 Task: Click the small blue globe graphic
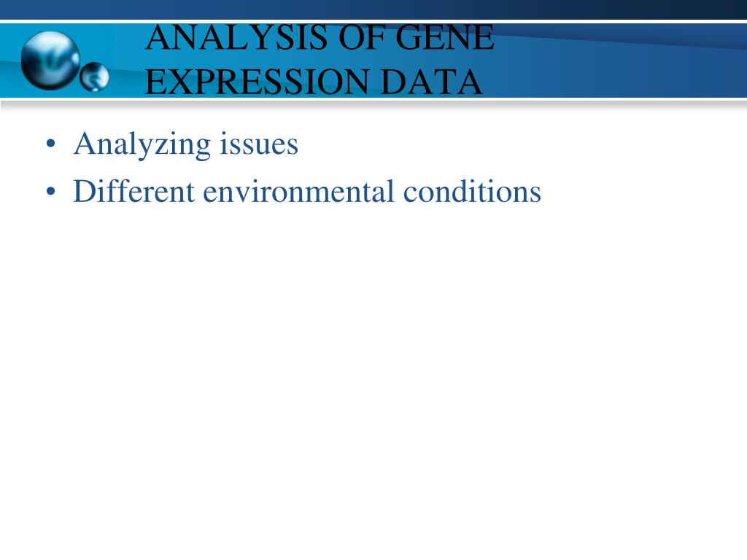tap(94, 77)
